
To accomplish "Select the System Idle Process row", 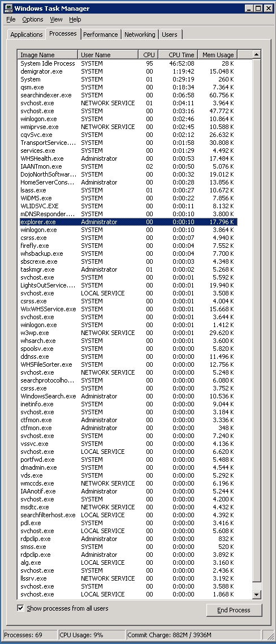I will (x=128, y=63).
